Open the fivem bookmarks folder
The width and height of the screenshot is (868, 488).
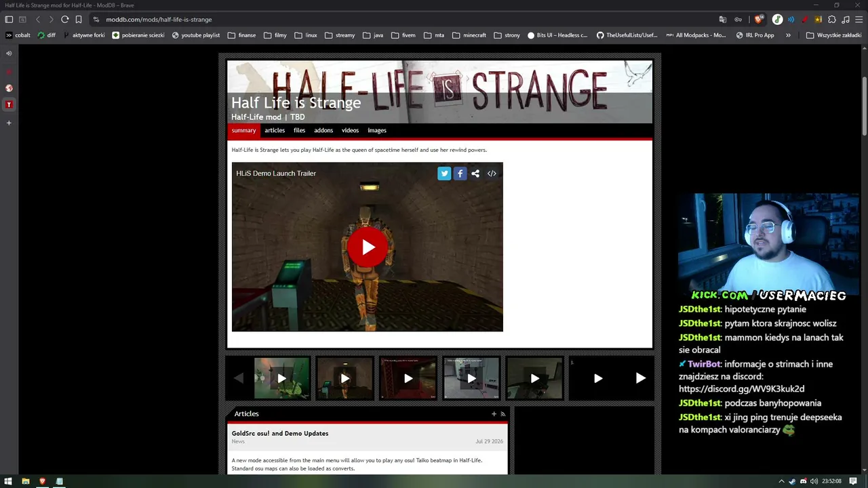pos(403,35)
